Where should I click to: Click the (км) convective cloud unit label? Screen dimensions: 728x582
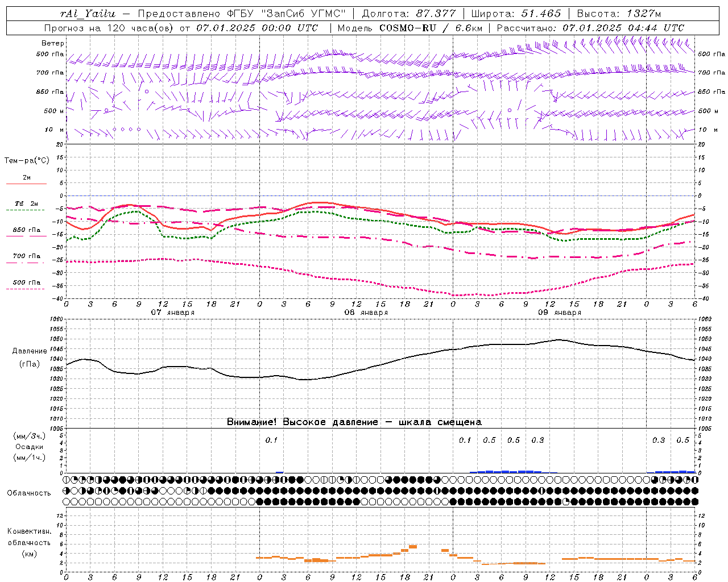pos(30,554)
